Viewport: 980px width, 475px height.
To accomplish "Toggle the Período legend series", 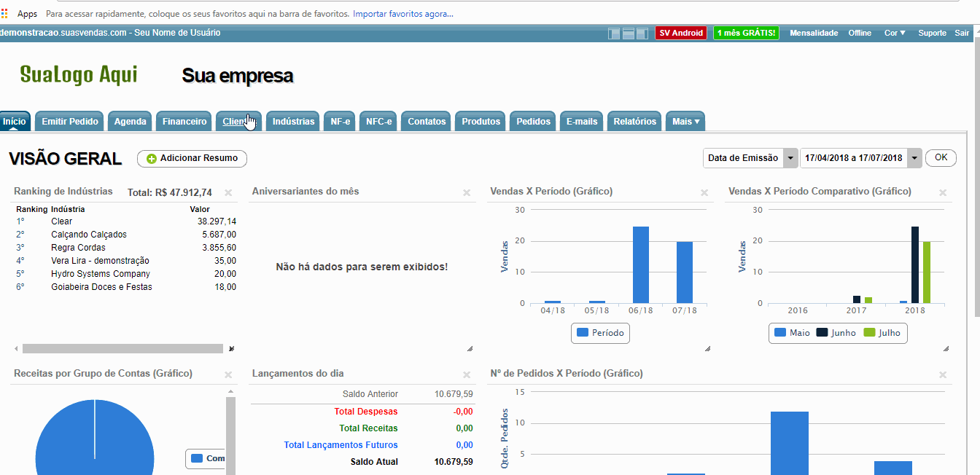I will (600, 333).
